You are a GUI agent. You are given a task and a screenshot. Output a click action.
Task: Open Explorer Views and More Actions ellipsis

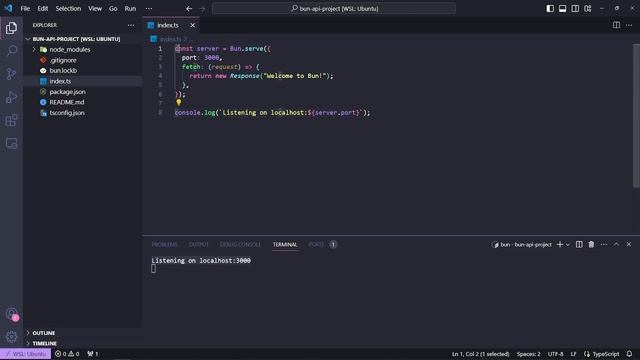[x=131, y=25]
